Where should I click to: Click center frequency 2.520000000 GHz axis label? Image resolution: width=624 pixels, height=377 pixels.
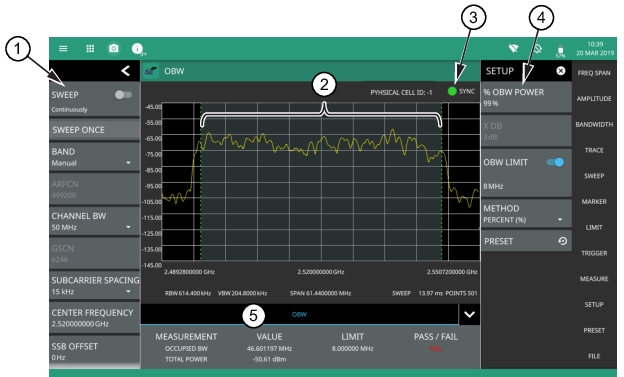coord(321,272)
